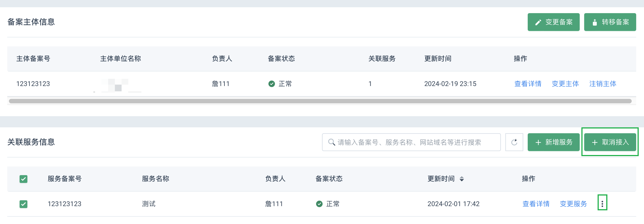Open the three-dot more actions menu
Image resolution: width=644 pixels, height=224 pixels.
point(602,204)
